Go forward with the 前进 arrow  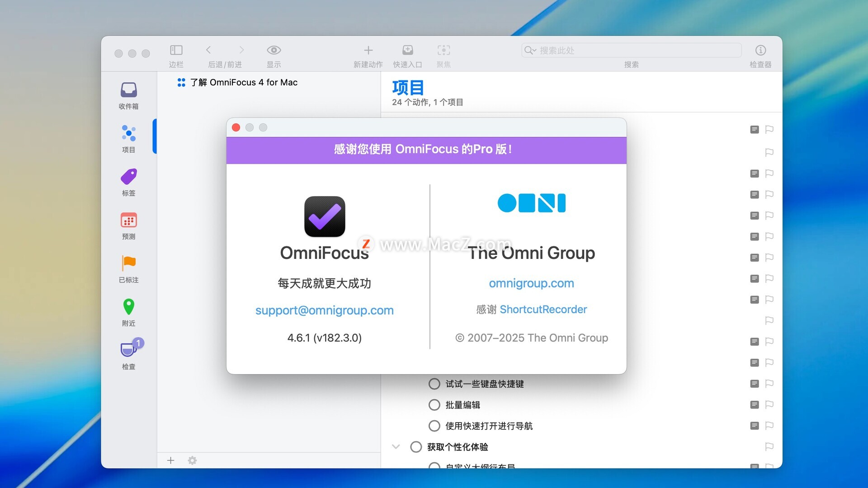pyautogui.click(x=241, y=50)
